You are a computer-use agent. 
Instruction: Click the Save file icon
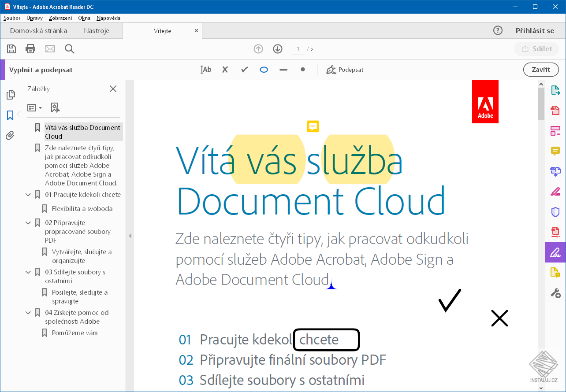click(11, 49)
